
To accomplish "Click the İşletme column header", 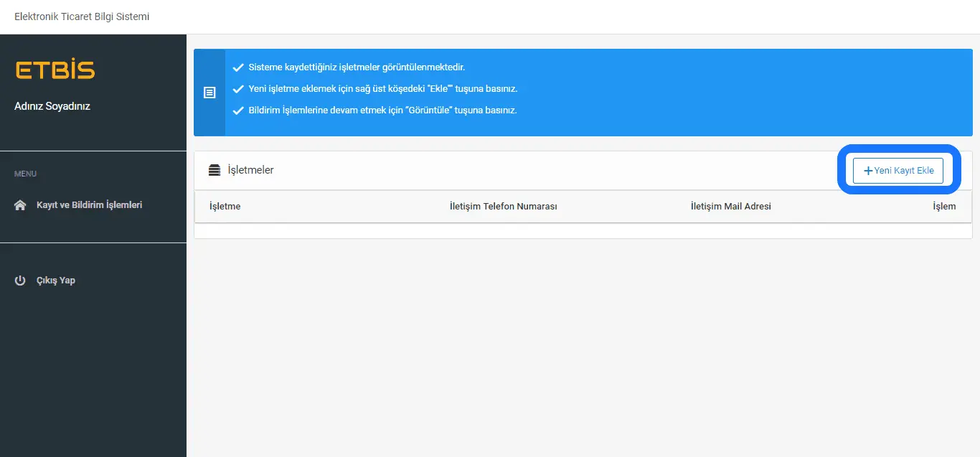I will pos(225,207).
